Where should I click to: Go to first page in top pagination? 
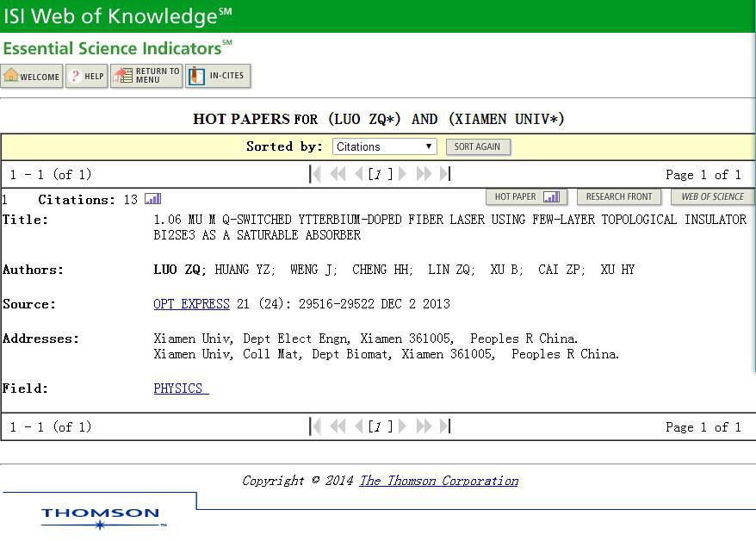316,174
